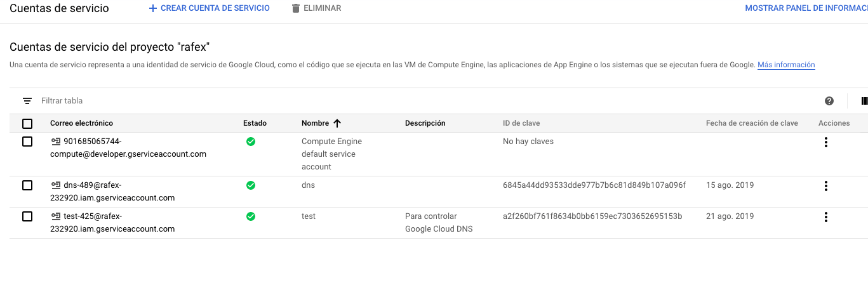
Task: Sort by Estado column header
Action: pos(255,123)
